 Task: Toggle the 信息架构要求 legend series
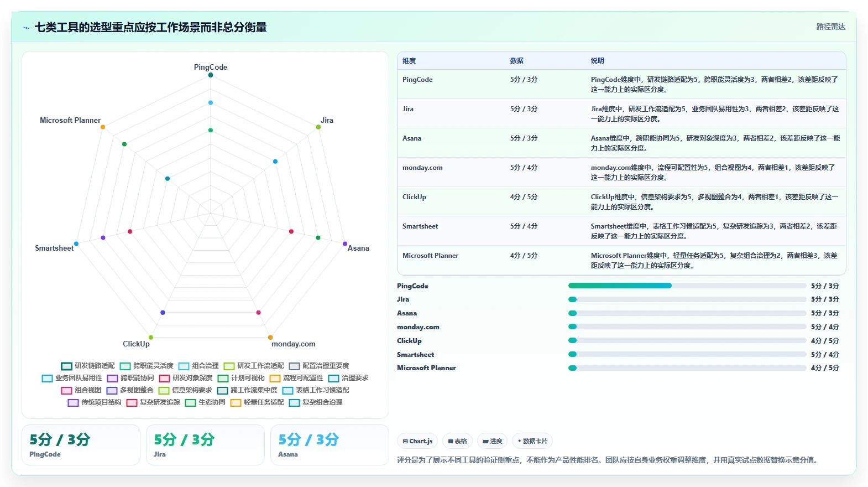(x=185, y=390)
